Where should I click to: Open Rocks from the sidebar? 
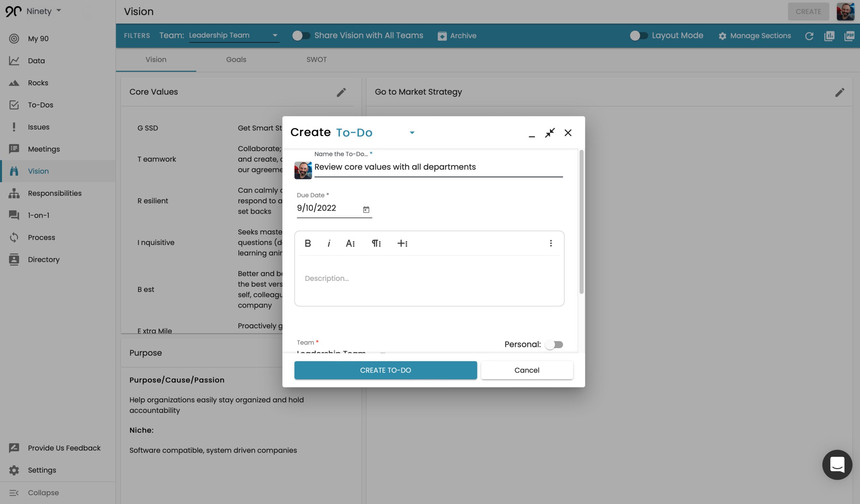pyautogui.click(x=38, y=83)
